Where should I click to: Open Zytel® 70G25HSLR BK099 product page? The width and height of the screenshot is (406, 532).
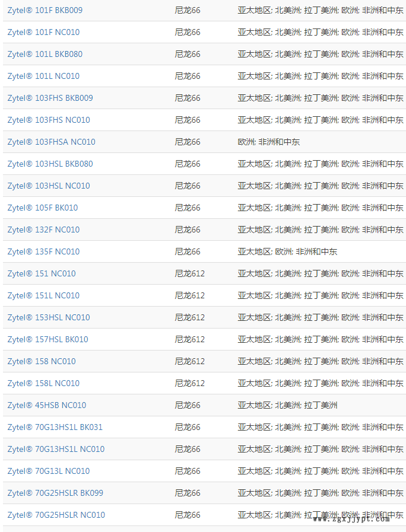coord(55,493)
